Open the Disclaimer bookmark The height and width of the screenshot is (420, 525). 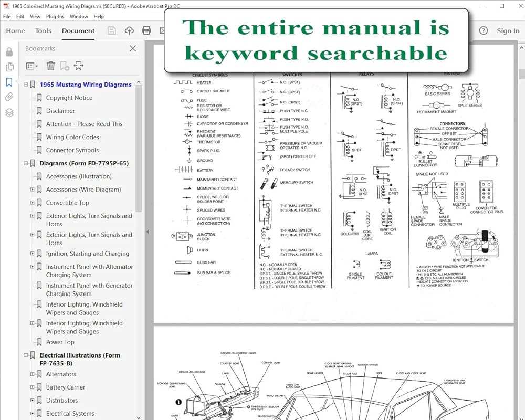(60, 111)
